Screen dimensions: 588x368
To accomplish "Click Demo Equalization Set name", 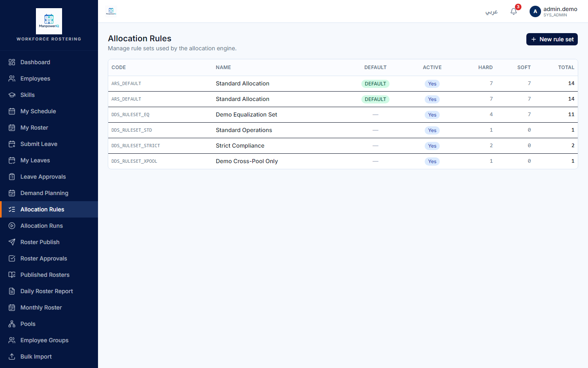I will [x=246, y=114].
